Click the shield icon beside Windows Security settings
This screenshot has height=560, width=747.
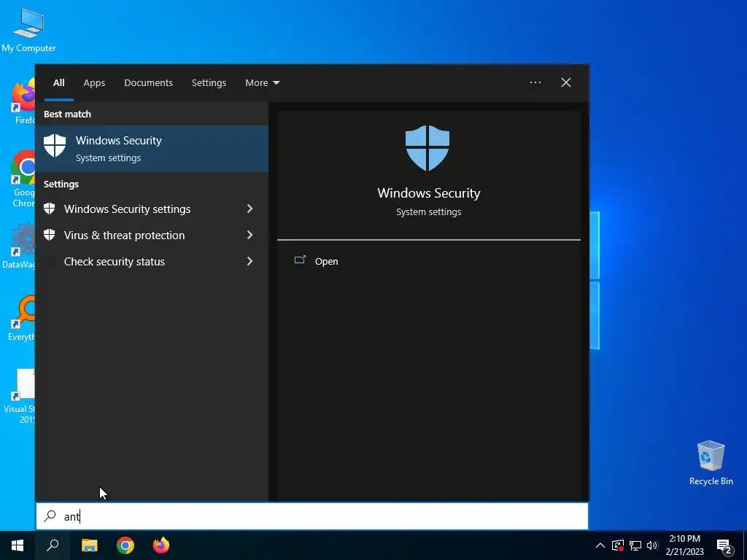point(49,209)
